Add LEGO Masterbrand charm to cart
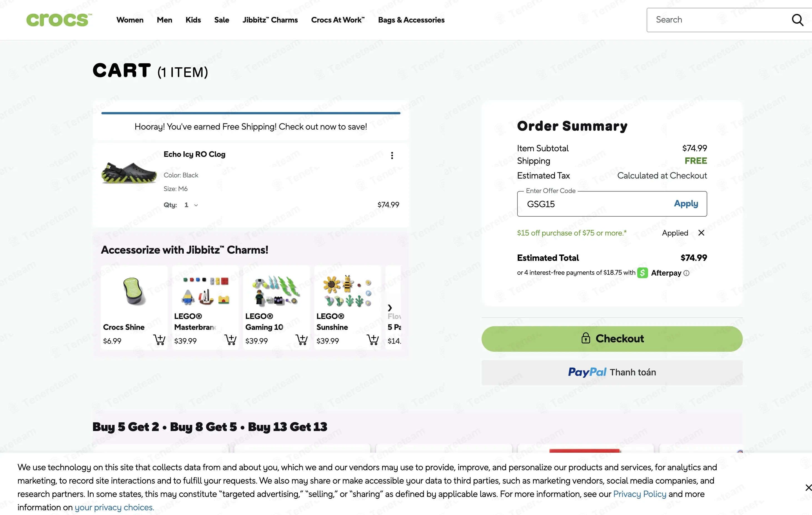This screenshot has width=812, height=515. click(x=230, y=340)
